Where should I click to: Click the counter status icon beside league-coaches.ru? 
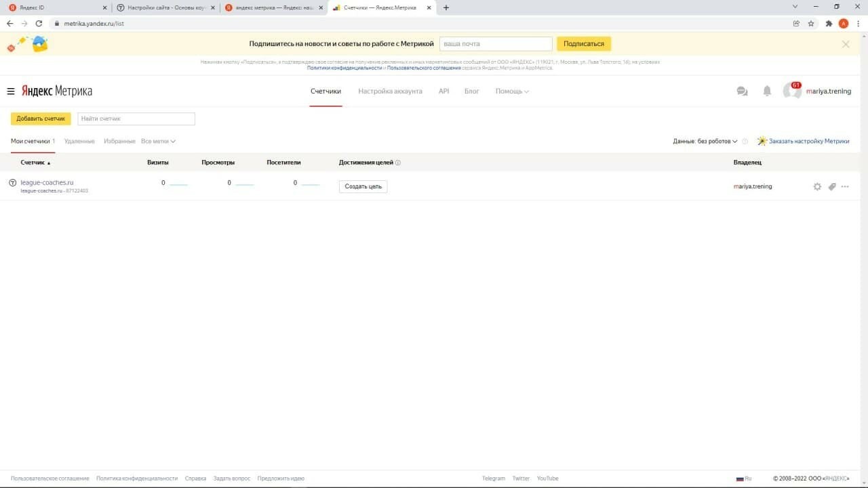(x=12, y=183)
